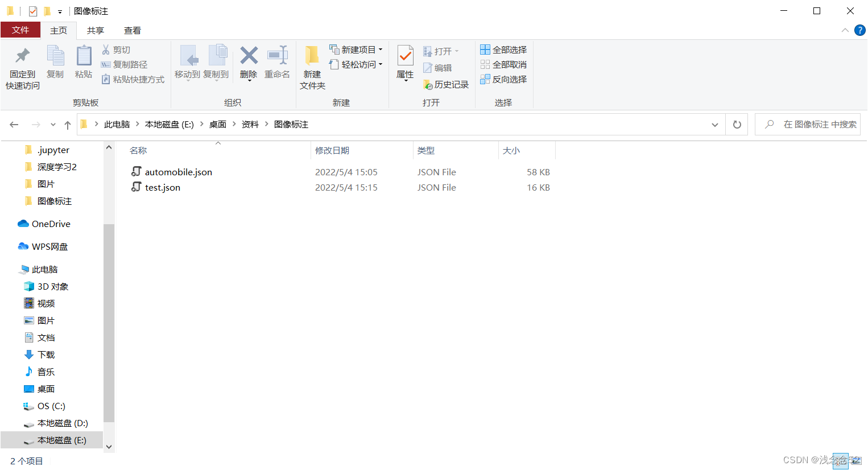Collapse the ribbon with the chevron
Screen dimensions: 868x470
coord(845,30)
